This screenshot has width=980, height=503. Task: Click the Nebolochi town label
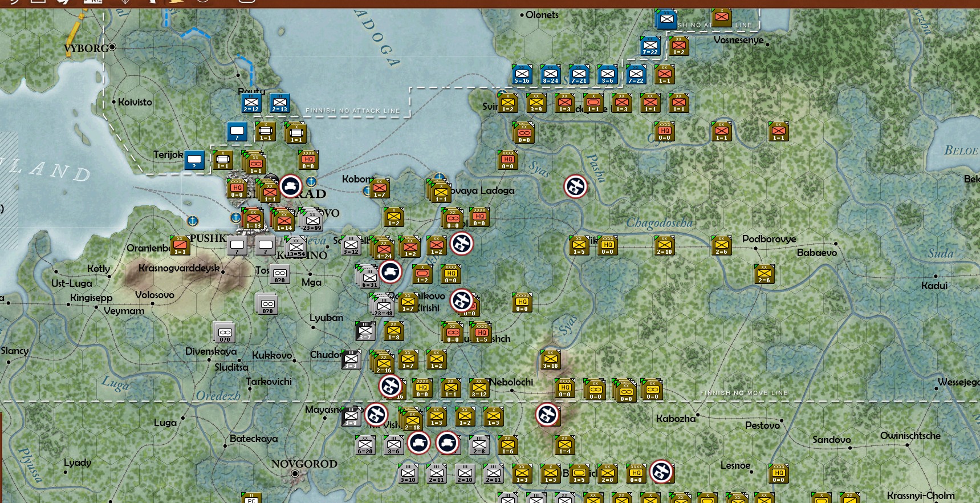coord(512,382)
